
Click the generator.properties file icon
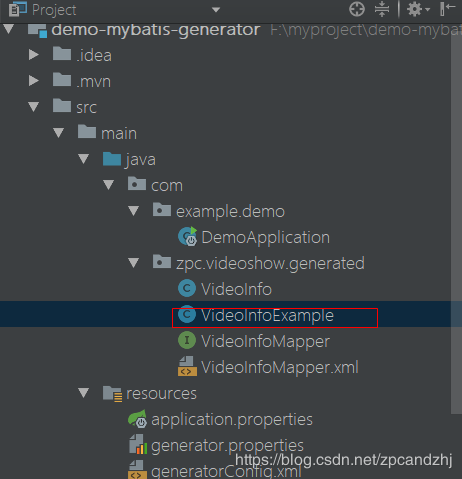pos(138,445)
